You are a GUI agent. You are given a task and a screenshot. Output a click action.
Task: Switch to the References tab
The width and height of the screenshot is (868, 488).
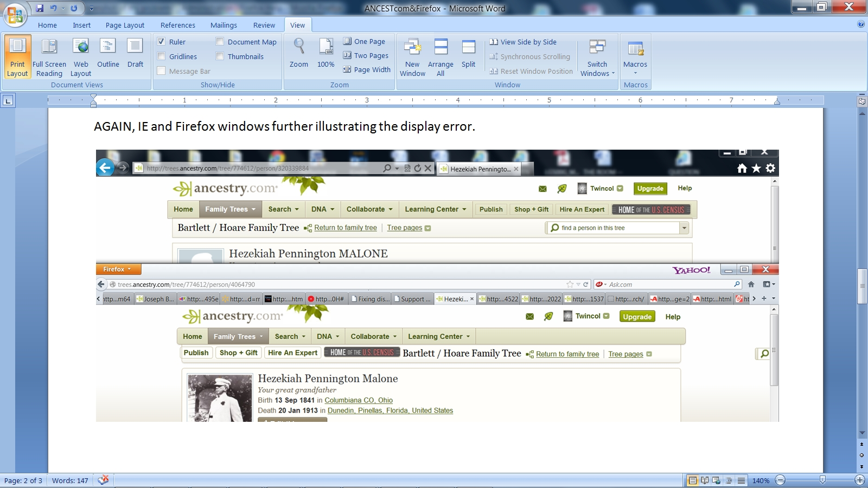[x=177, y=25]
